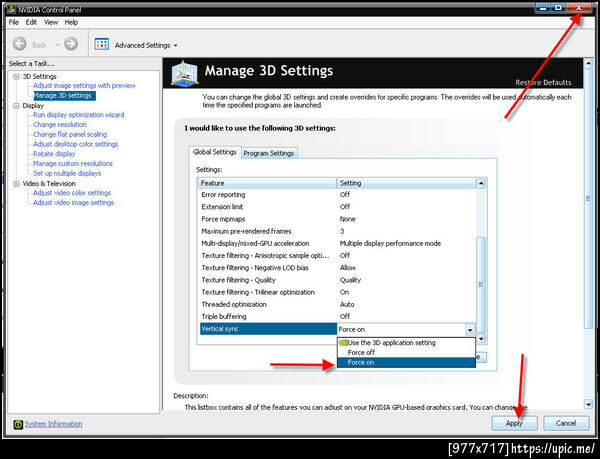Open the 'Rotate display' task
Viewport: 600px width, 459px height.
click(x=54, y=154)
